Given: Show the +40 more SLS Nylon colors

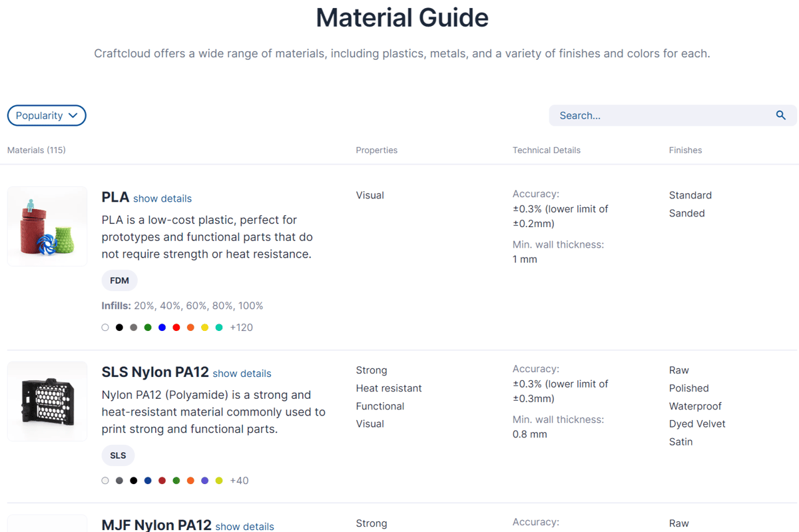Looking at the screenshot, I should click(x=239, y=481).
